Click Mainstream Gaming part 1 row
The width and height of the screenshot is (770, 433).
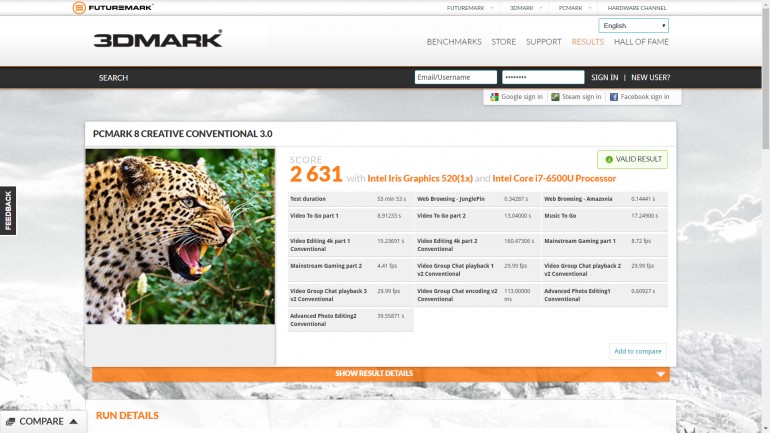pos(605,245)
